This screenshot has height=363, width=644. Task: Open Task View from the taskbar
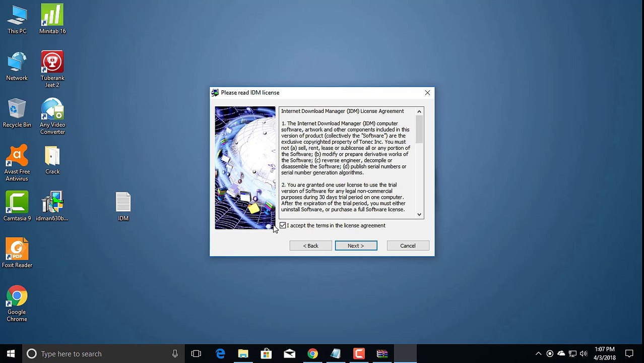(x=196, y=353)
